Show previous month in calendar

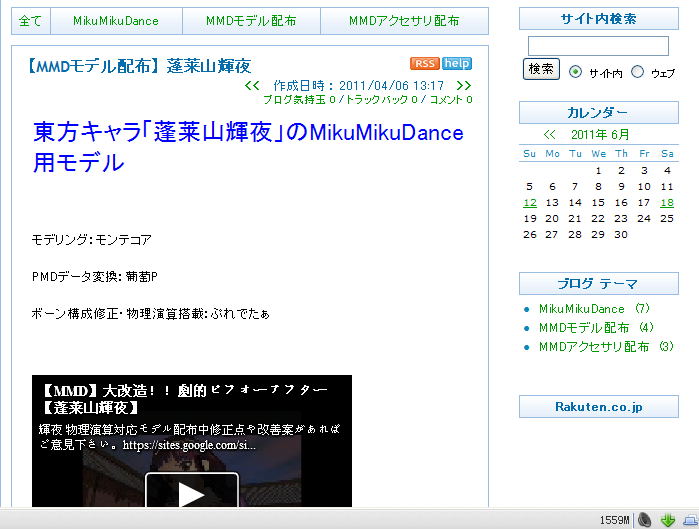[x=550, y=134]
